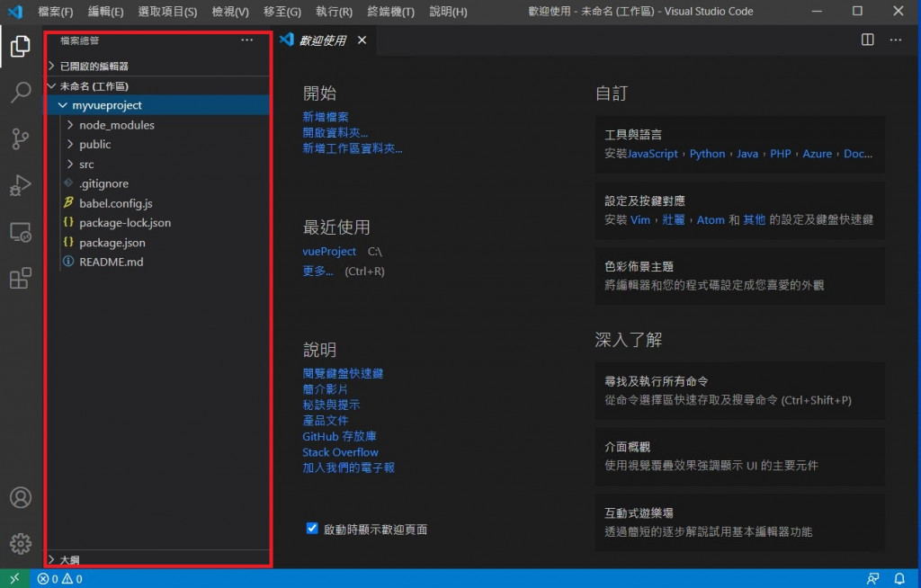The image size is (921, 588).
Task: Open the Search view icon
Action: pos(21,93)
